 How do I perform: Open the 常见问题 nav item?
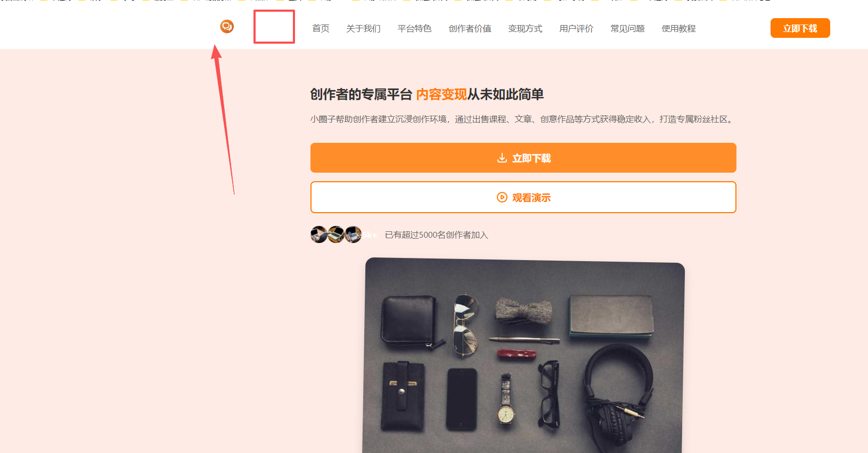pos(627,28)
